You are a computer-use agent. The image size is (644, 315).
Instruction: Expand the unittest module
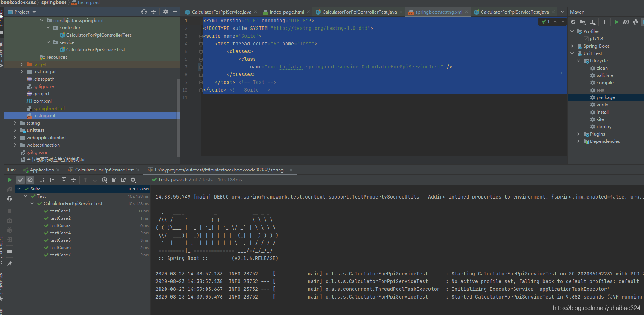click(15, 130)
